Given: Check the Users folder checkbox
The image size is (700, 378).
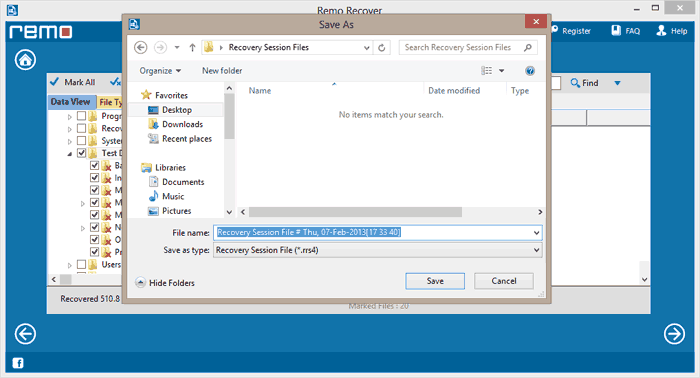Looking at the screenshot, I should coord(81,265).
